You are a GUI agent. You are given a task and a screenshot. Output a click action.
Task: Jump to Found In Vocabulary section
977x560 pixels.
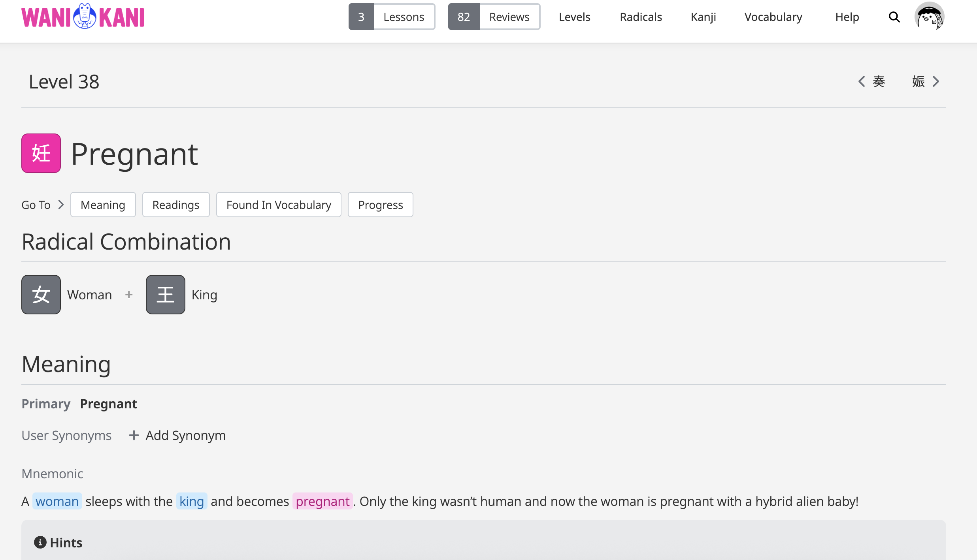click(x=279, y=205)
